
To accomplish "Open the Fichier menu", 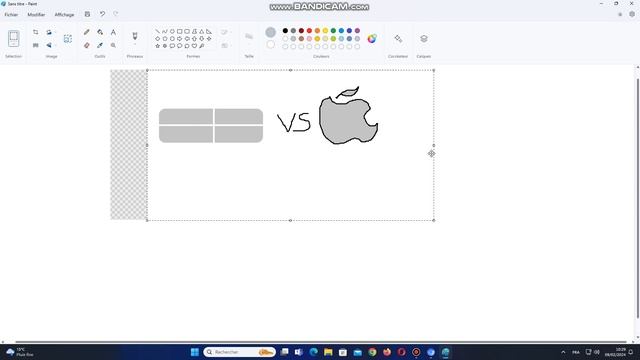I will click(x=11, y=14).
